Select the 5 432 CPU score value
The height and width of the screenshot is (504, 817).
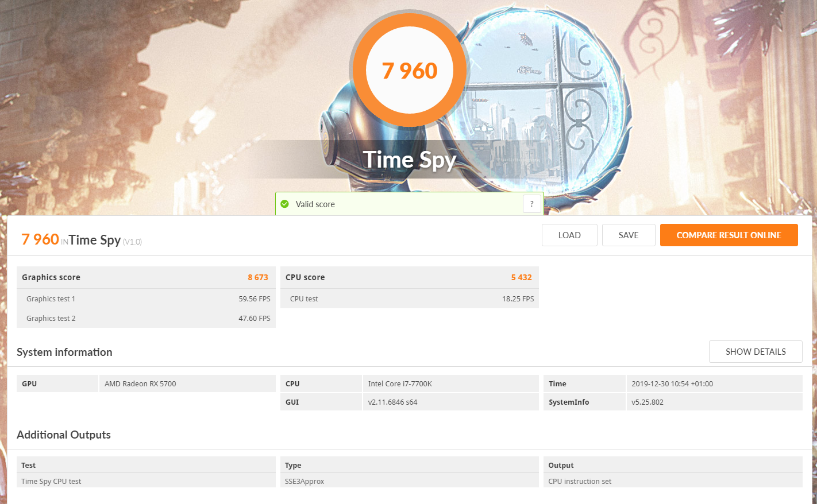522,277
